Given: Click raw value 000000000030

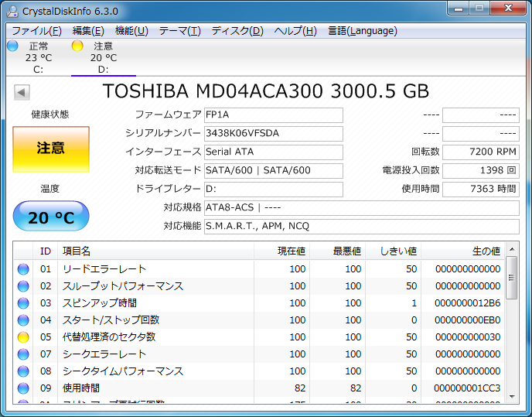Looking at the screenshot, I should click(468, 337).
